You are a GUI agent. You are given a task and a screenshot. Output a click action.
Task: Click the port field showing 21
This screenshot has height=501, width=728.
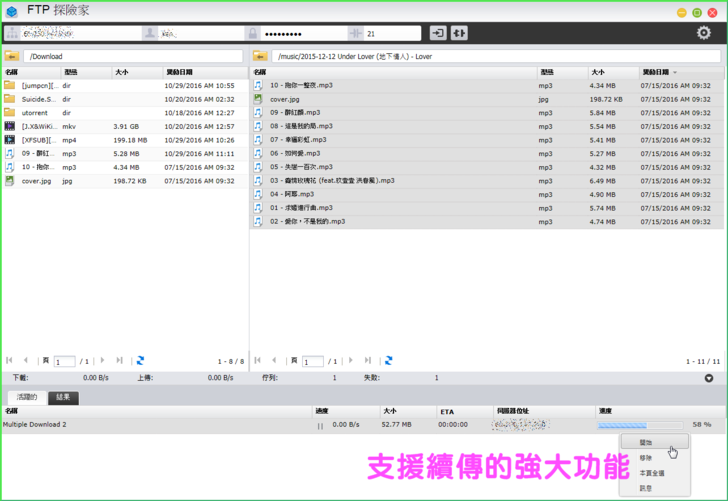click(x=390, y=34)
